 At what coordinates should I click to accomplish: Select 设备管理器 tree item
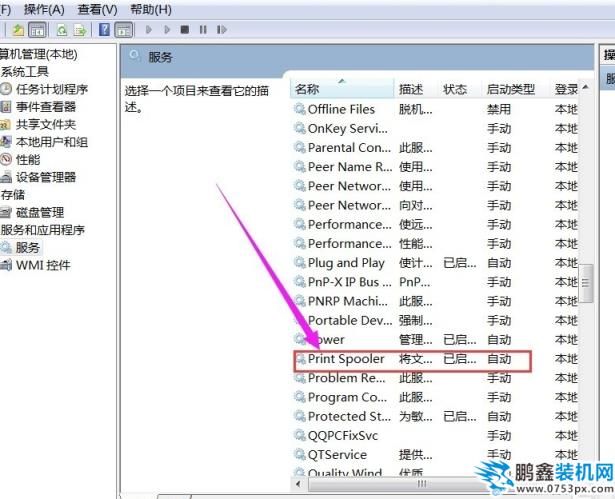point(46,177)
